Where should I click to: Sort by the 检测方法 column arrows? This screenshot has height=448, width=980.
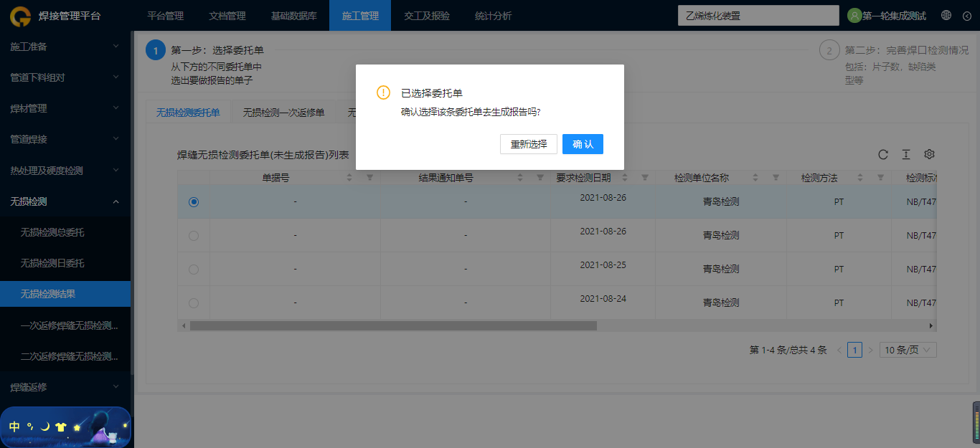coord(861,177)
